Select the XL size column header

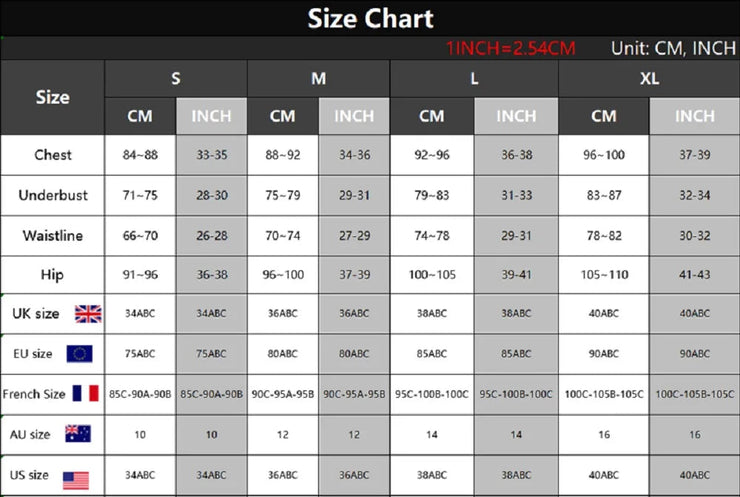click(649, 78)
